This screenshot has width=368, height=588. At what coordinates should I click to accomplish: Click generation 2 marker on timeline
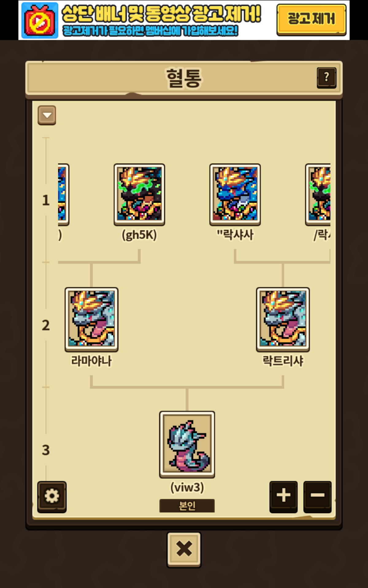point(46,325)
